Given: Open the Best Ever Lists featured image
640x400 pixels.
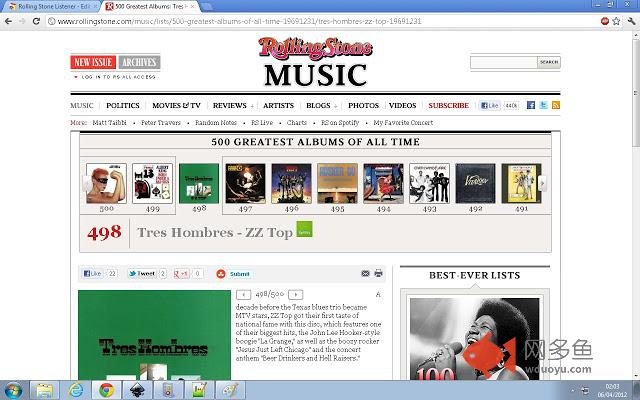Looking at the screenshot, I should [475, 339].
